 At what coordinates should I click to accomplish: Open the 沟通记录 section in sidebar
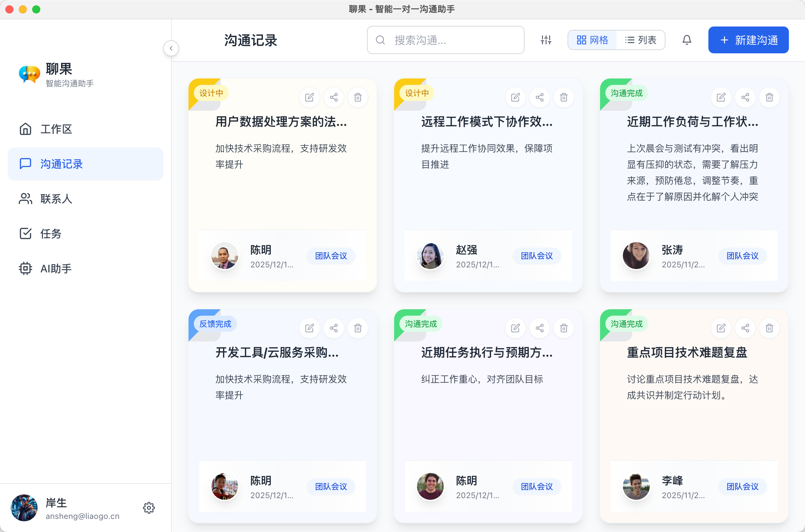pos(61,164)
